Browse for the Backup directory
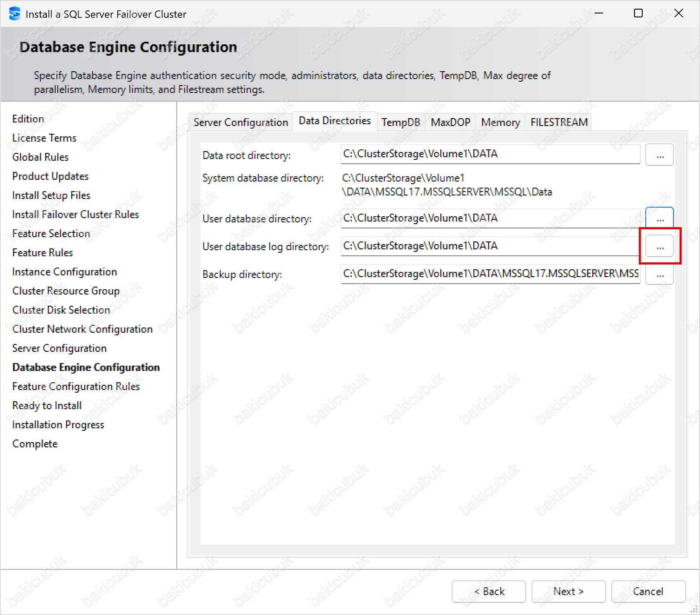 (x=659, y=275)
